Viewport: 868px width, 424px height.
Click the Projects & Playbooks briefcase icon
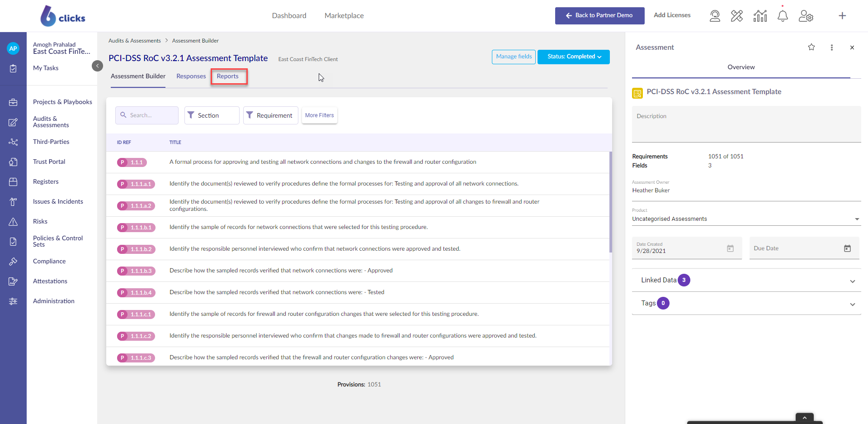13,102
